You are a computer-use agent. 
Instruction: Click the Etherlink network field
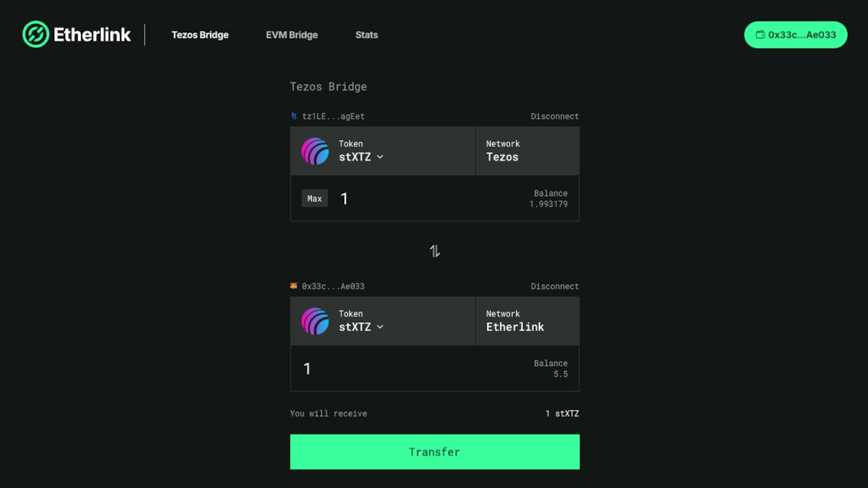click(x=527, y=321)
